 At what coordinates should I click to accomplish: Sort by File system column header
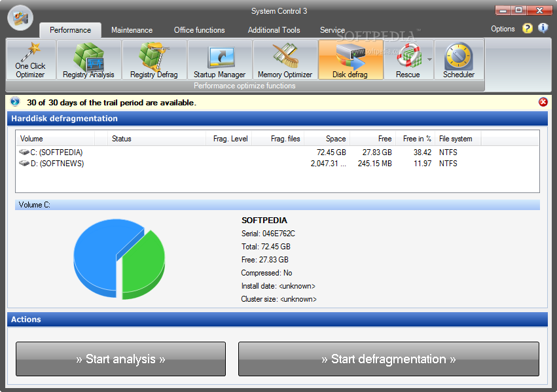point(458,139)
